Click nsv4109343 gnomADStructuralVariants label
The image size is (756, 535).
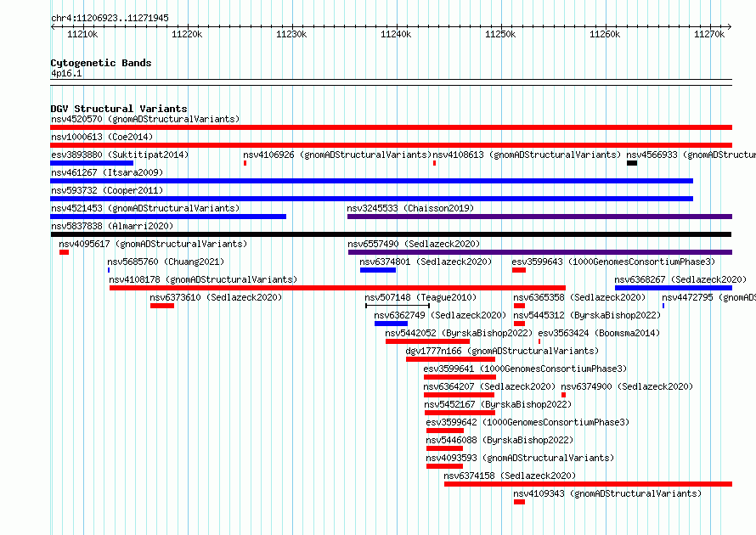click(x=607, y=493)
